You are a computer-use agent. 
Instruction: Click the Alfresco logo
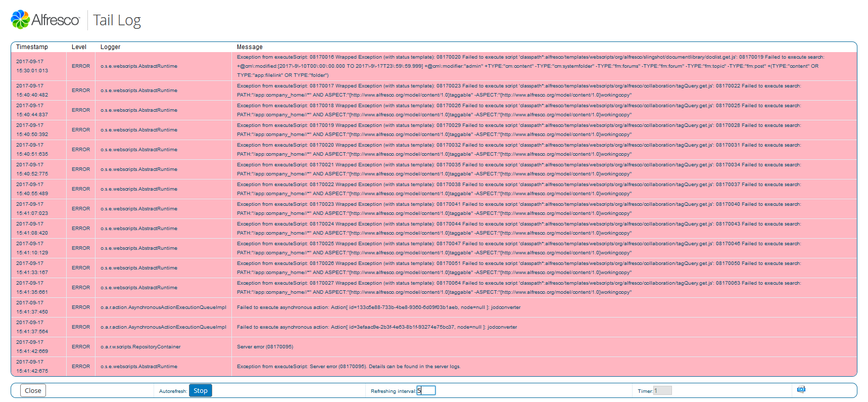tap(45, 20)
